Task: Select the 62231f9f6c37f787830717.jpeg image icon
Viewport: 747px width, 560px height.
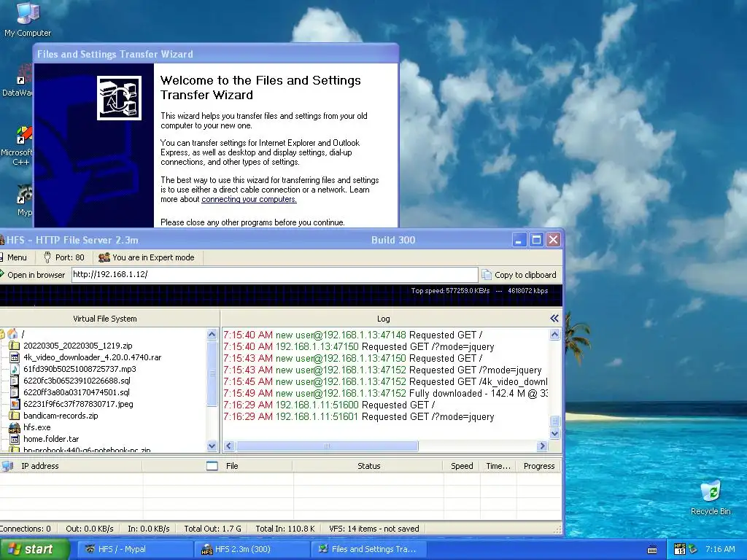Action: pos(15,404)
